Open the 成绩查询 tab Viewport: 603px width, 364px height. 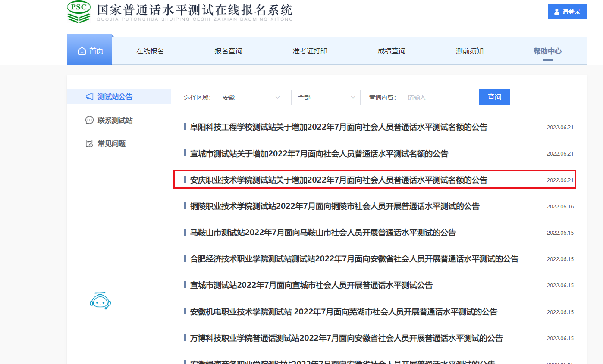click(391, 51)
